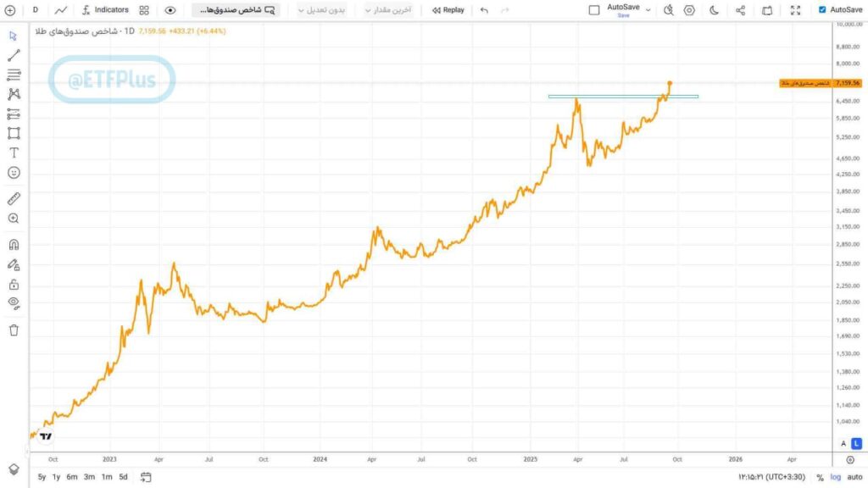
Task: Switch to the 5y time range
Action: point(42,477)
